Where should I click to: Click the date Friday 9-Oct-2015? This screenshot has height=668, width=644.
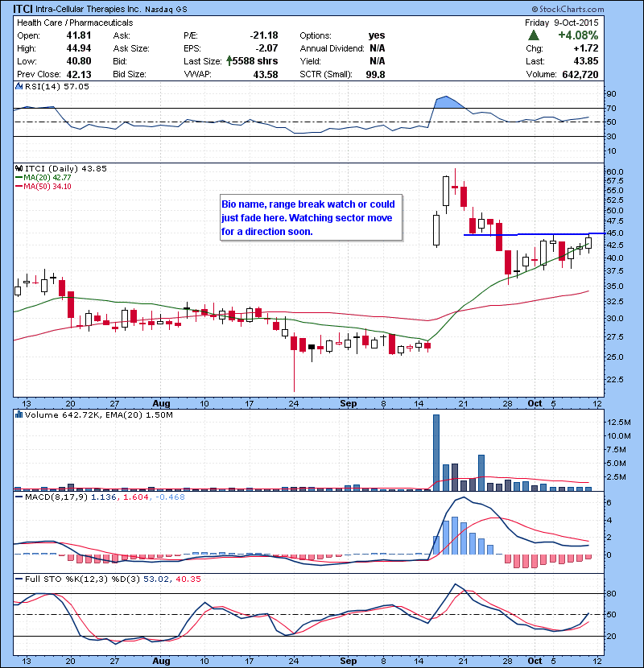(x=561, y=23)
